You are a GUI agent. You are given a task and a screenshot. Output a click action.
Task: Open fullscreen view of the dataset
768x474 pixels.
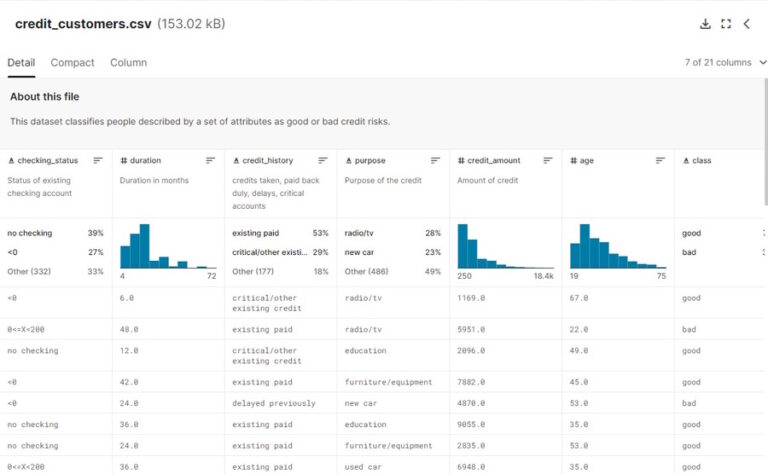tap(726, 24)
